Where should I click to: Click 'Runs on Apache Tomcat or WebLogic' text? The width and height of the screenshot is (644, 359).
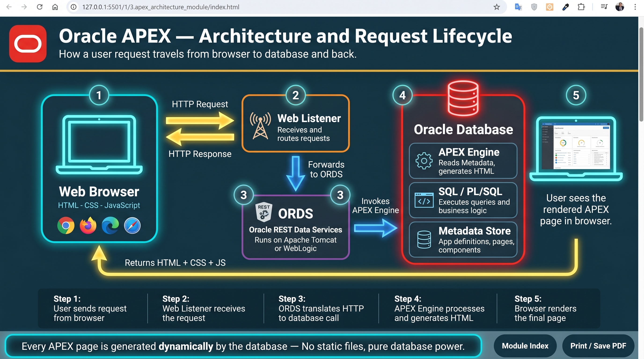tap(296, 244)
